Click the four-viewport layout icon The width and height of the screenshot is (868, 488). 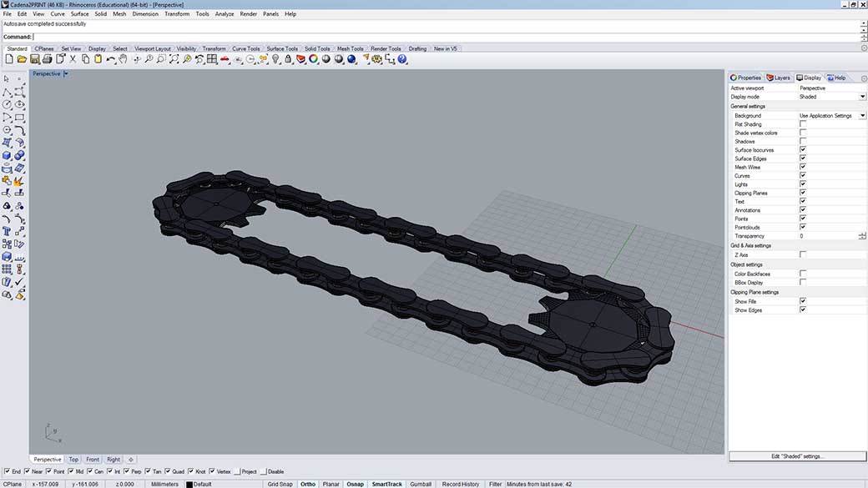[212, 59]
